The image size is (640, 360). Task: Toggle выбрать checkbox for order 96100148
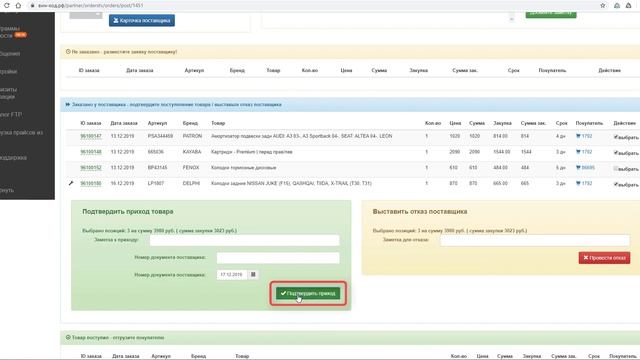click(x=616, y=153)
